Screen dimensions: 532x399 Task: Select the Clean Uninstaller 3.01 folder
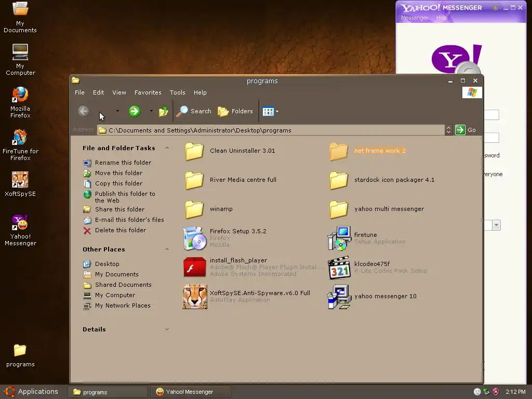[230, 151]
